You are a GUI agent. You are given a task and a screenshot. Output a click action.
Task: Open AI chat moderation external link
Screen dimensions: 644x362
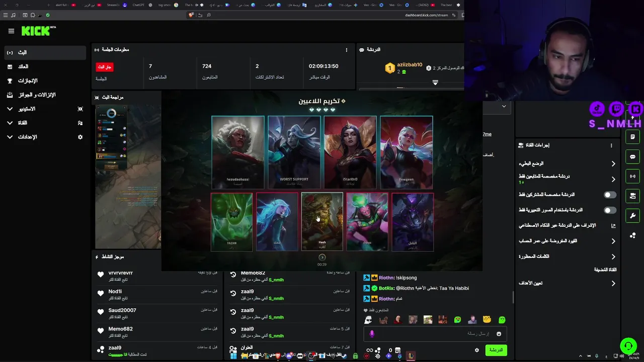pos(613,226)
